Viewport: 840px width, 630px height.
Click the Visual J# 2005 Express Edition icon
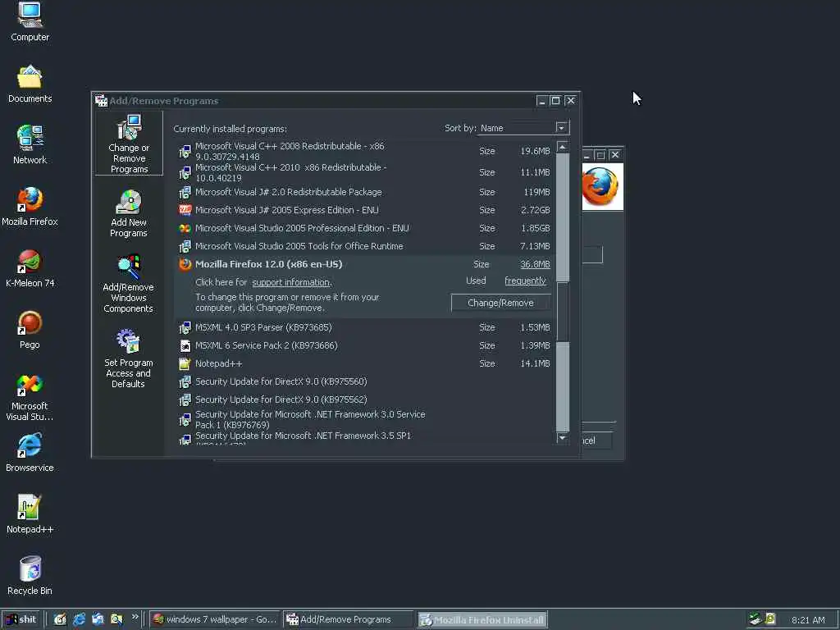pos(185,210)
